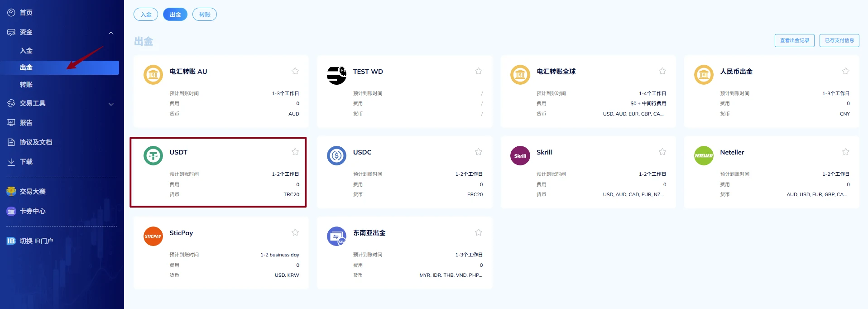Select the SticPay card title
The image size is (868, 309).
pyautogui.click(x=181, y=233)
